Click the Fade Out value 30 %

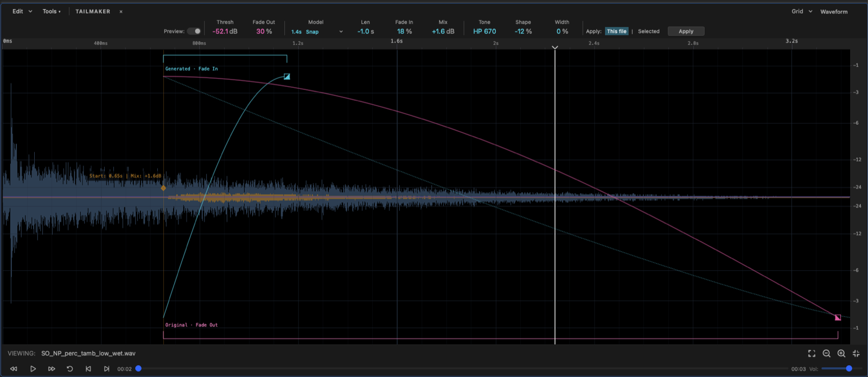pyautogui.click(x=264, y=31)
